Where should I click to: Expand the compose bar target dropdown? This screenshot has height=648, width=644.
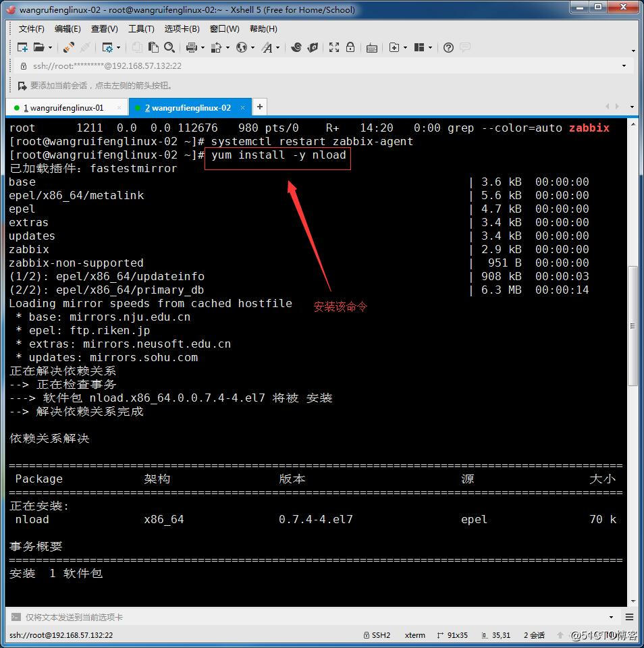point(611,617)
